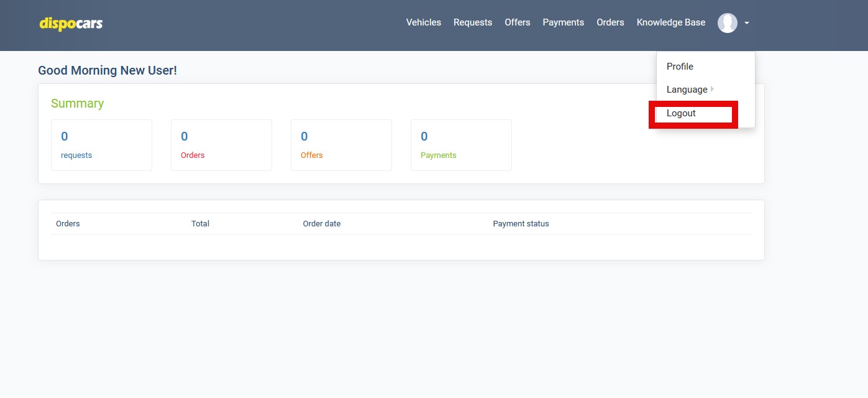Screen dimensions: 868x398
Task: Click the Order date column header
Action: pyautogui.click(x=321, y=224)
